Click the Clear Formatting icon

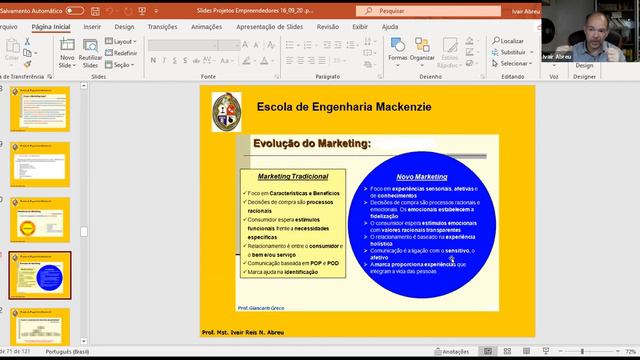pyautogui.click(x=271, y=45)
